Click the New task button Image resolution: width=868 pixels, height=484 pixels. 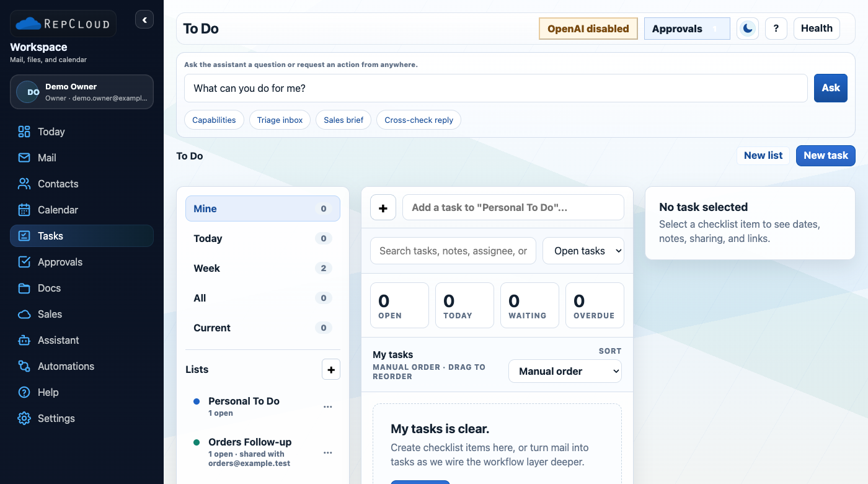point(826,155)
